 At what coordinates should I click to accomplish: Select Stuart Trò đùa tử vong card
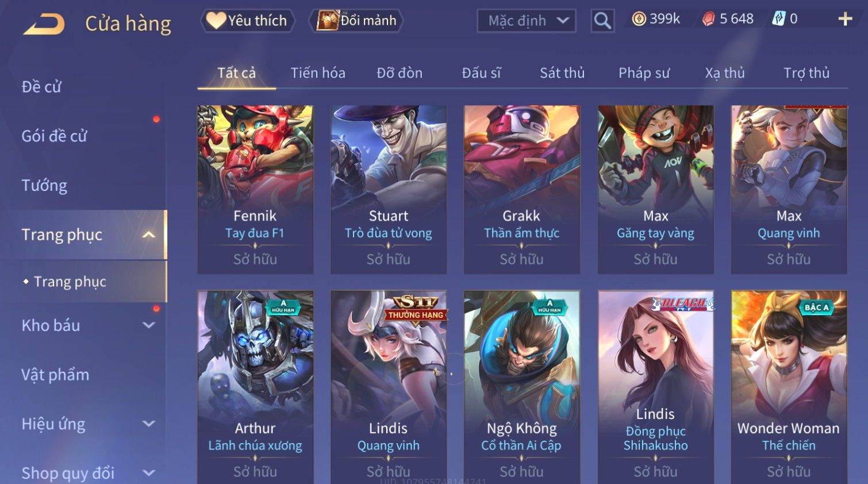(x=389, y=189)
